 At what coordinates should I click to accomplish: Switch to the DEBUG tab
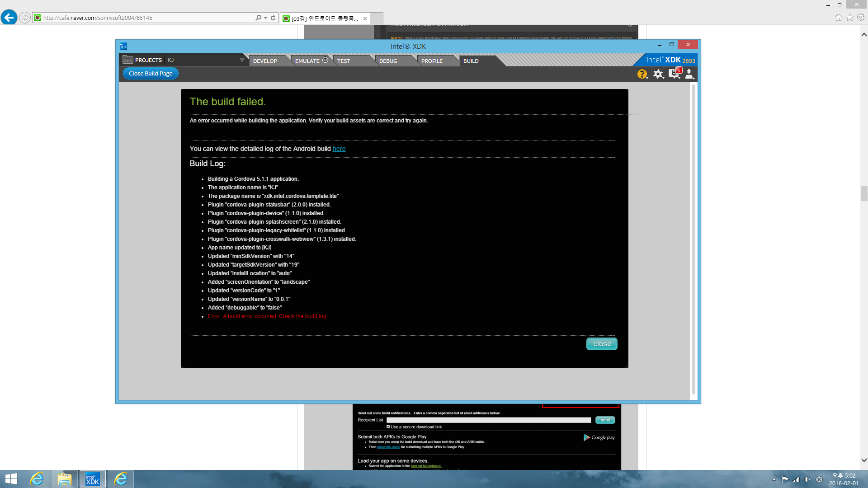click(x=388, y=61)
